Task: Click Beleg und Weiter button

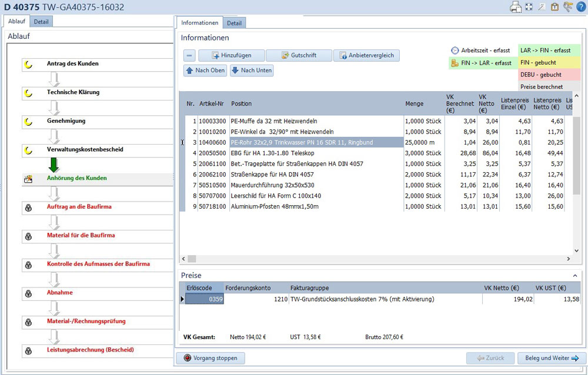Action: (x=552, y=358)
